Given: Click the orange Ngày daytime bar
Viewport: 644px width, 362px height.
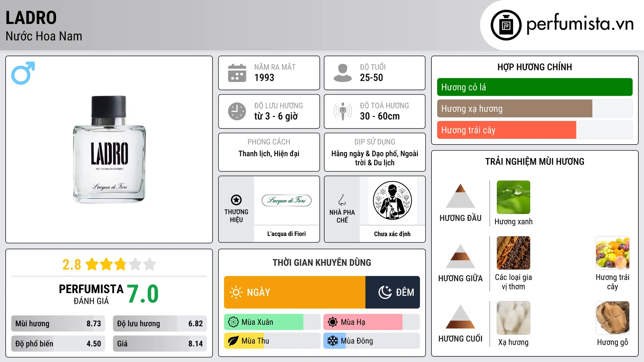Looking at the screenshot, I should click(295, 292).
